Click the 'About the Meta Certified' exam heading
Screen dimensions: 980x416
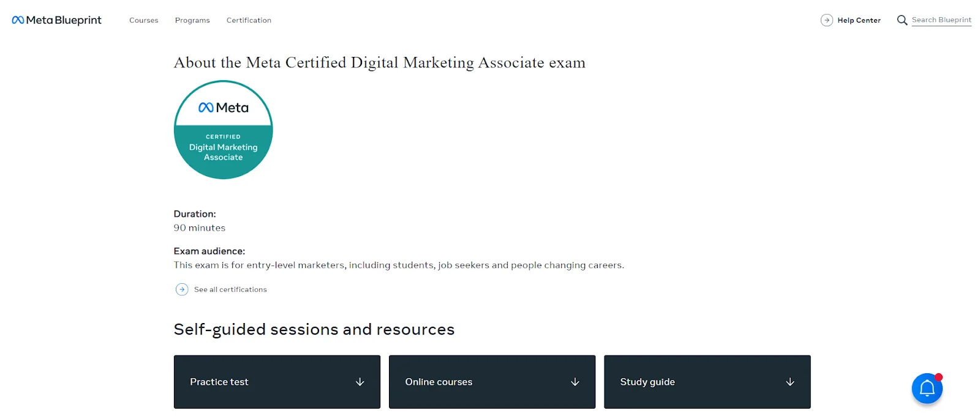tap(380, 62)
